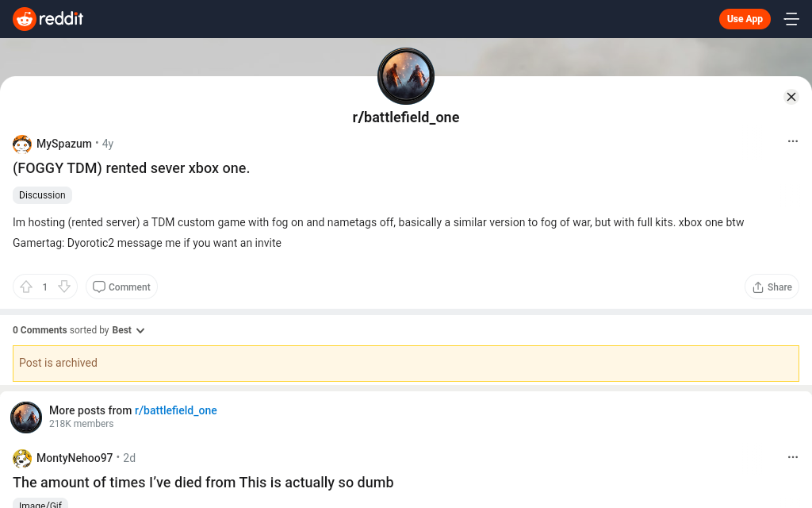Share the FOGGY TDM post
The width and height of the screenshot is (812, 508).
(772, 287)
